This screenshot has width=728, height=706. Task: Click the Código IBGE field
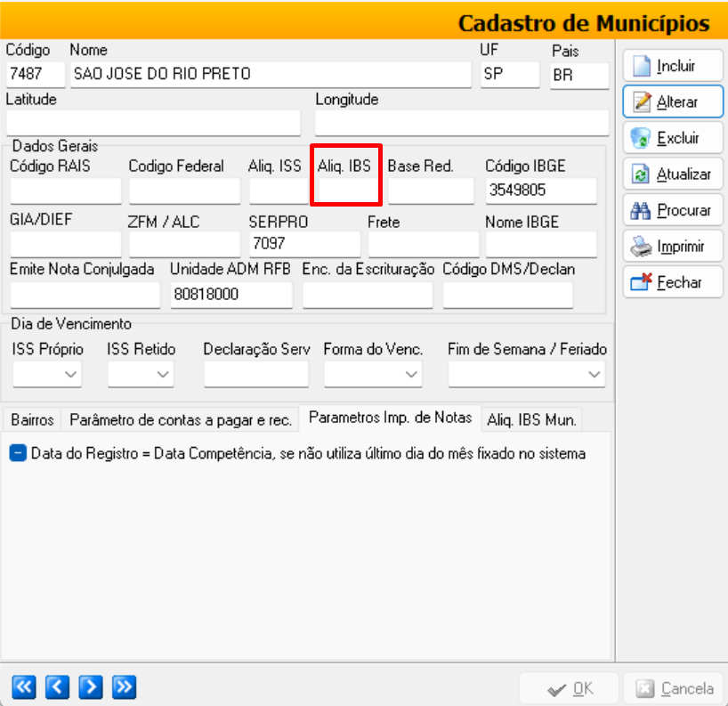(540, 191)
